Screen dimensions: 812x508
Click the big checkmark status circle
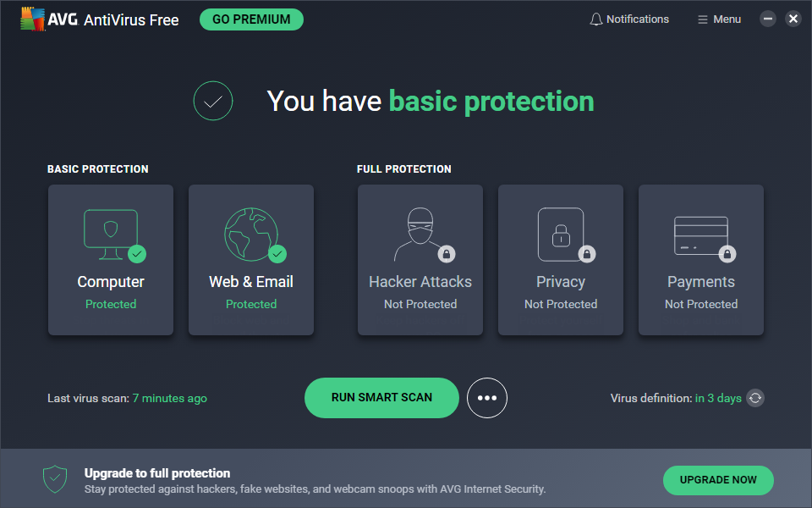point(213,101)
